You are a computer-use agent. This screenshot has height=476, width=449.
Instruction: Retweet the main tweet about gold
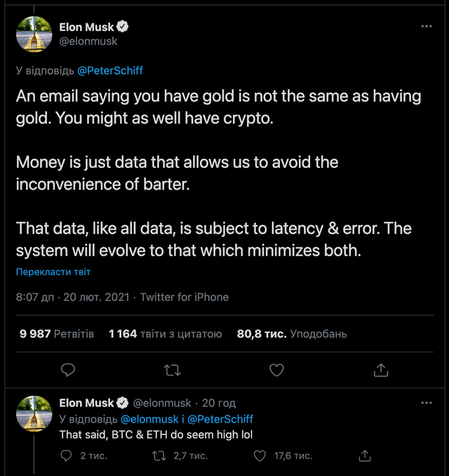pos(172,369)
